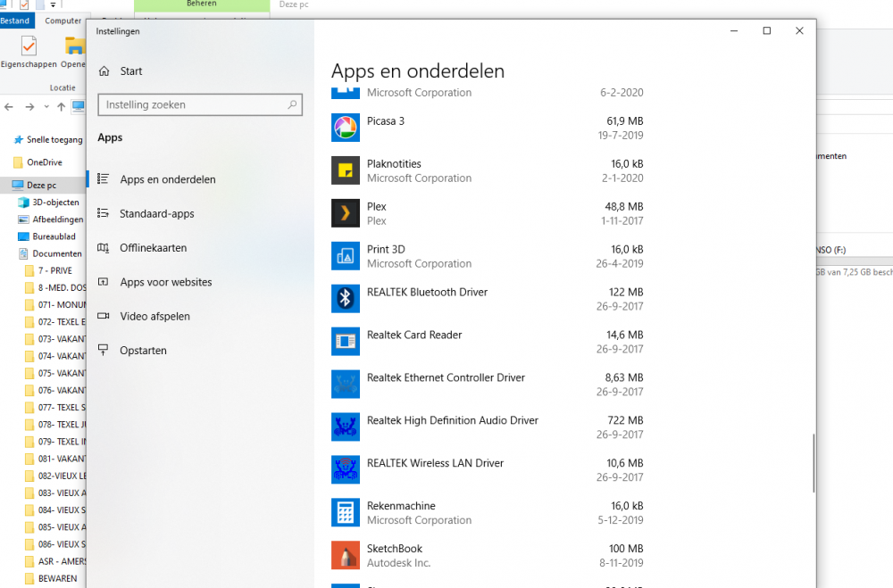Click the Plex app icon
This screenshot has width=893, height=588.
[345, 213]
